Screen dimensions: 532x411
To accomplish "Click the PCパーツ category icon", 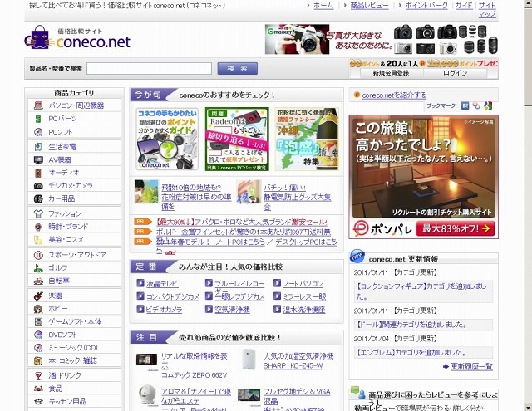I will click(38, 119).
